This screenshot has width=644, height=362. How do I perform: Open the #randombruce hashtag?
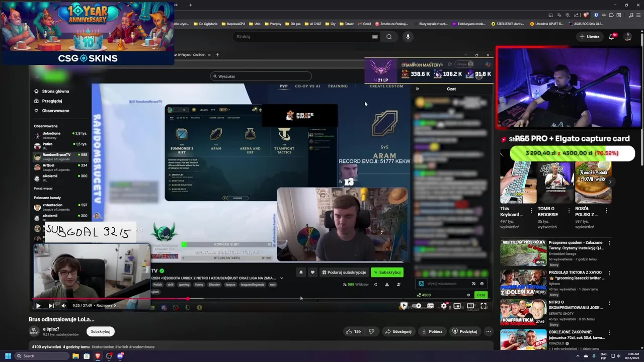[141, 347]
